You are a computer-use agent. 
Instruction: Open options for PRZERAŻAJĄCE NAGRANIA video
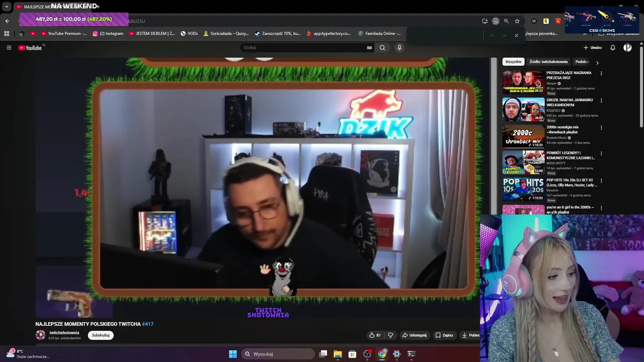click(601, 73)
